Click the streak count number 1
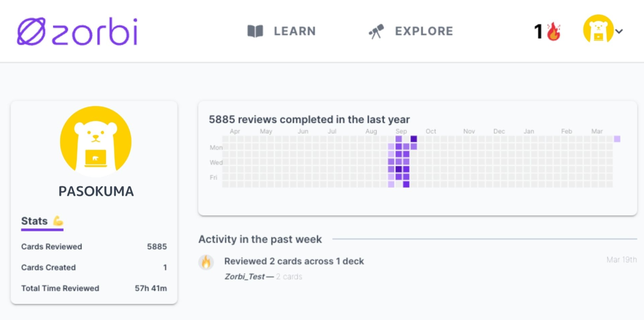This screenshot has height=320, width=644. click(x=538, y=31)
